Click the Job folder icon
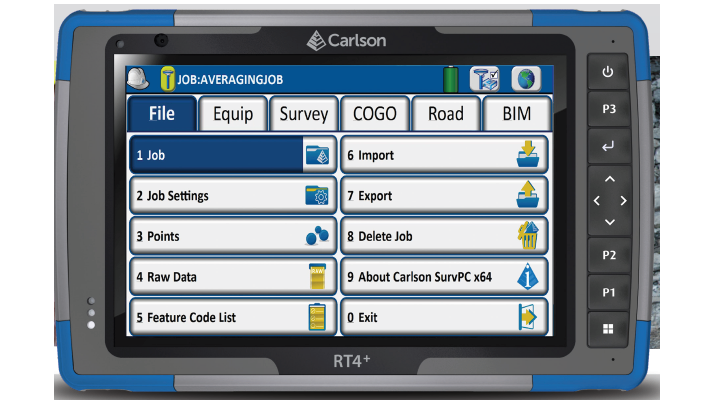 pyautogui.click(x=317, y=155)
